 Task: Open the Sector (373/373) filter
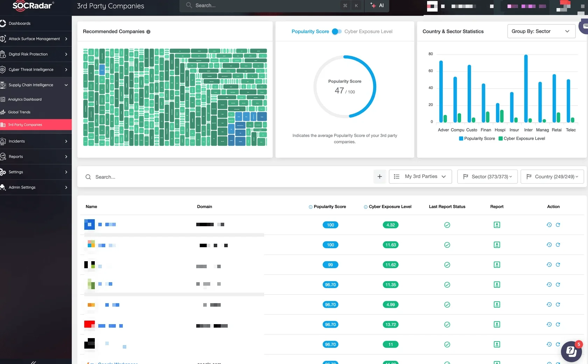click(487, 177)
